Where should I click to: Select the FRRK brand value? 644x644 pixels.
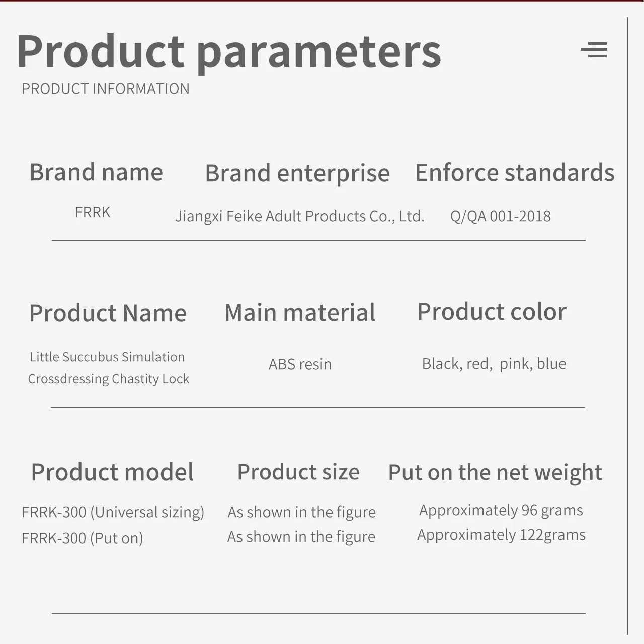[93, 212]
